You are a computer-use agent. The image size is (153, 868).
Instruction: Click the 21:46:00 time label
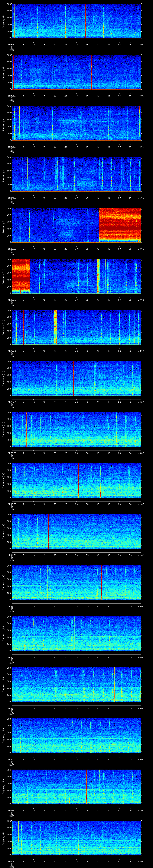click(x=12, y=810)
